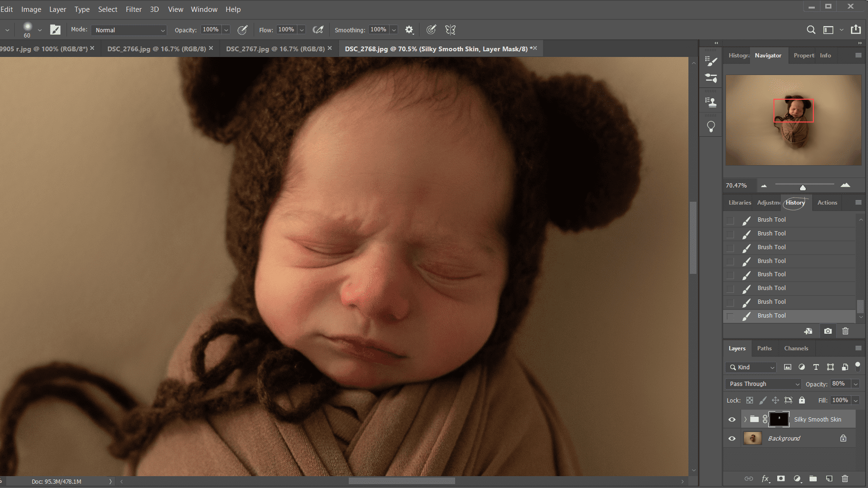Add layer mask from Layers panel footer

781,479
